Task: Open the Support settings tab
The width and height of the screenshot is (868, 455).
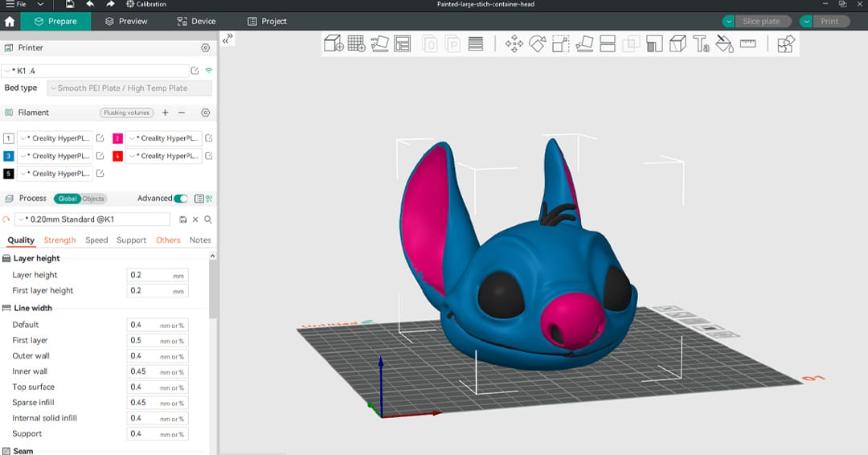Action: [x=131, y=240]
